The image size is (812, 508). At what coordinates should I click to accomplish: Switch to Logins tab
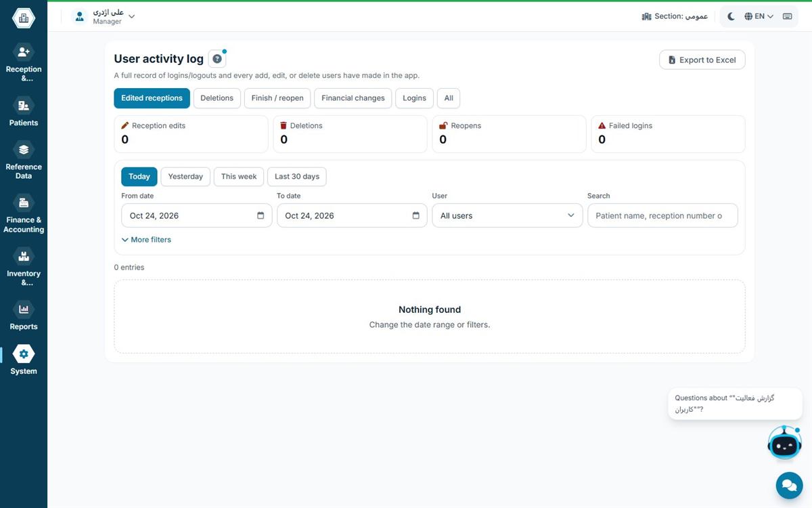coord(415,98)
